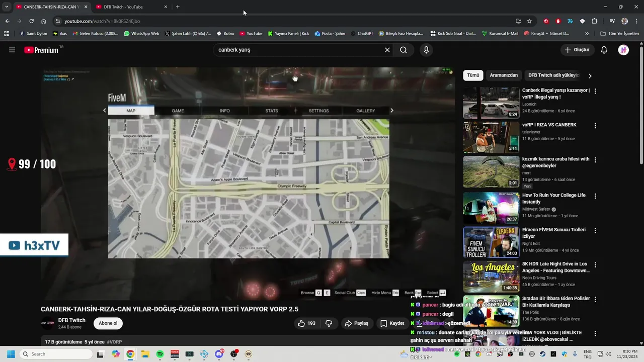Select the Tümü filter chip
This screenshot has height=362, width=644.
[473, 75]
